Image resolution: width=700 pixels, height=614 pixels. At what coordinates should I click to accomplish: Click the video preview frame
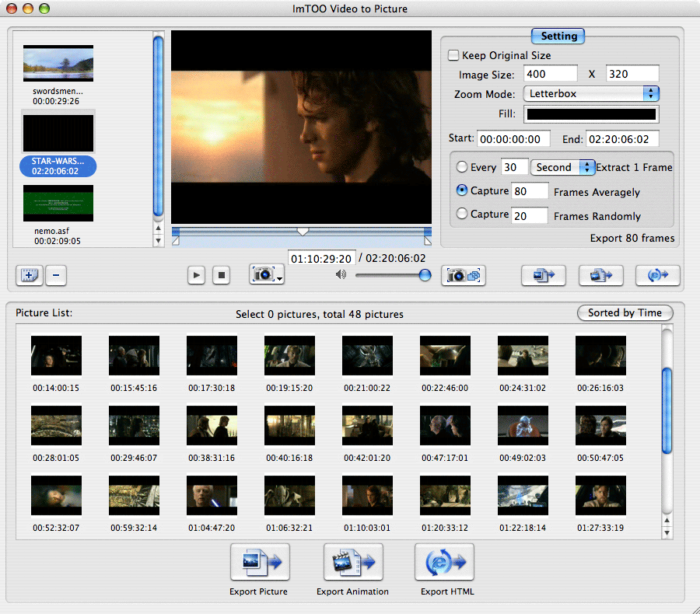[301, 127]
